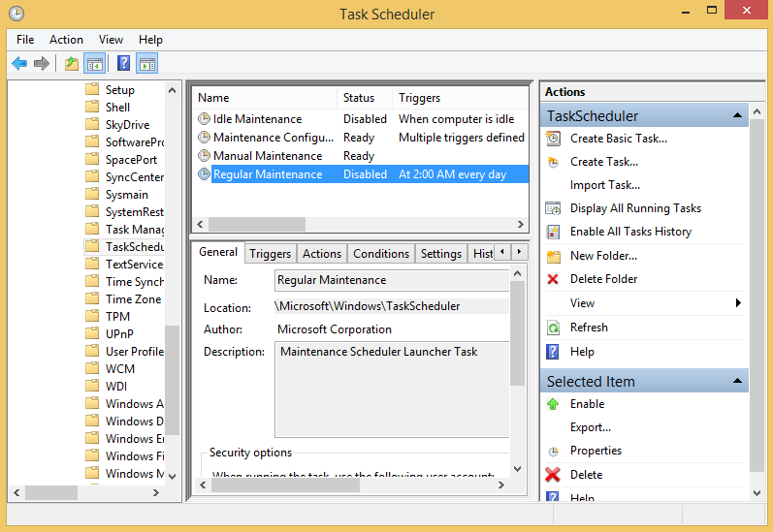
Task: Click "Multiple triggers defined" cell
Action: (x=461, y=138)
